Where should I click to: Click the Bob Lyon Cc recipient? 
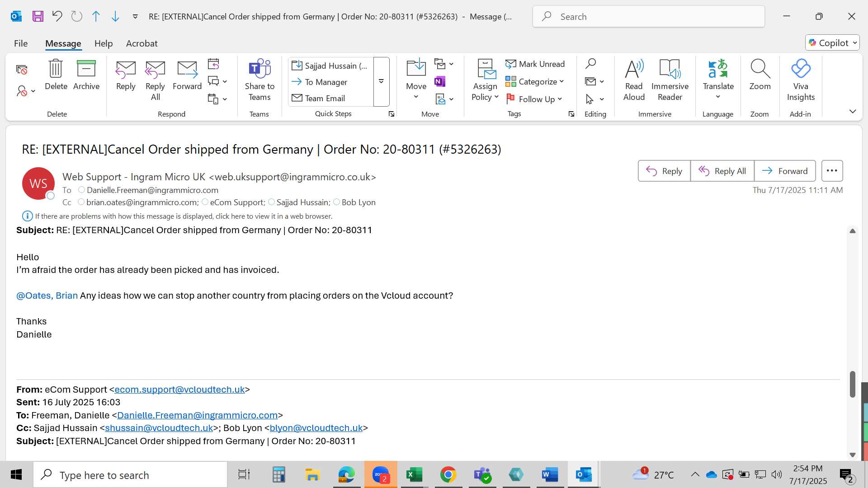point(359,202)
